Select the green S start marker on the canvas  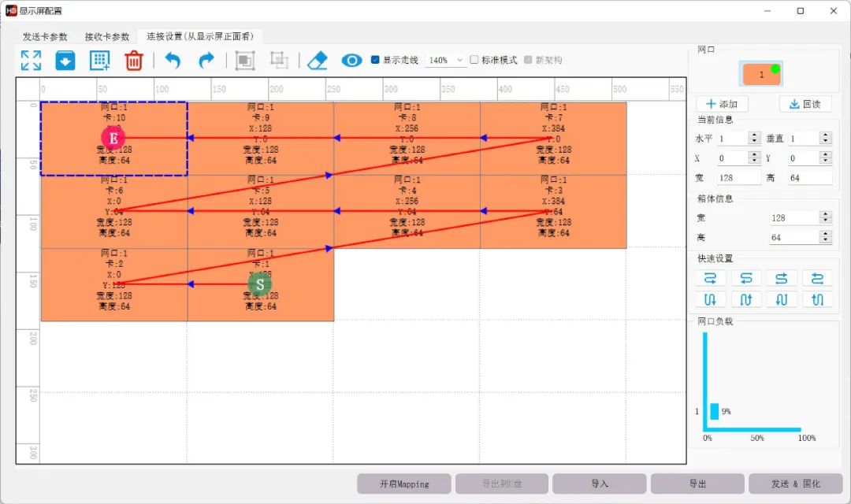(260, 284)
